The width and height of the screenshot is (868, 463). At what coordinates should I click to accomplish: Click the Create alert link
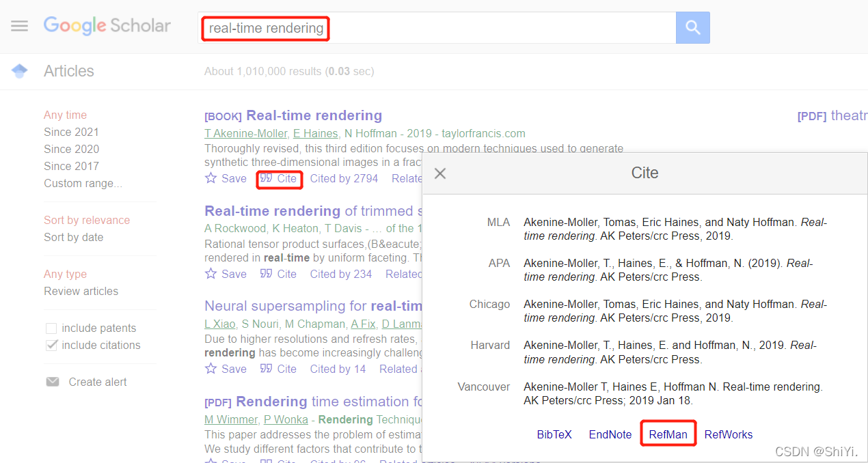(x=98, y=382)
